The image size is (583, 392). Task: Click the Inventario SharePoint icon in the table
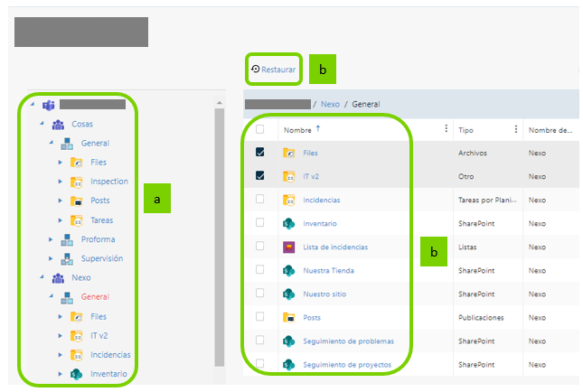click(x=289, y=223)
